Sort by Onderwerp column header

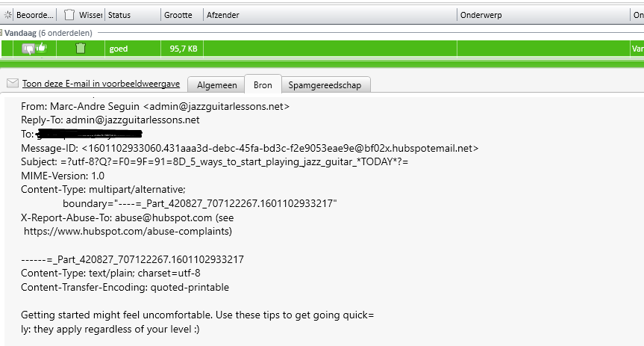pyautogui.click(x=481, y=15)
